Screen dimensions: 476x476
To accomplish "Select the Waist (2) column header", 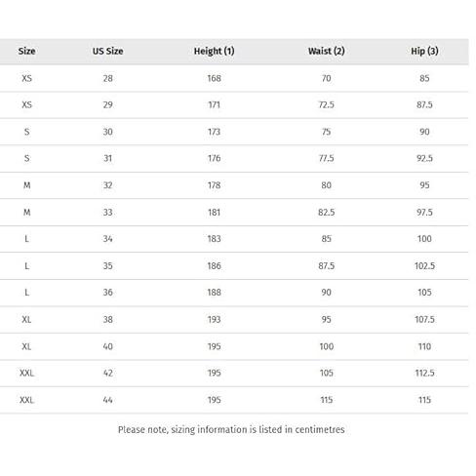I will 327,51.
